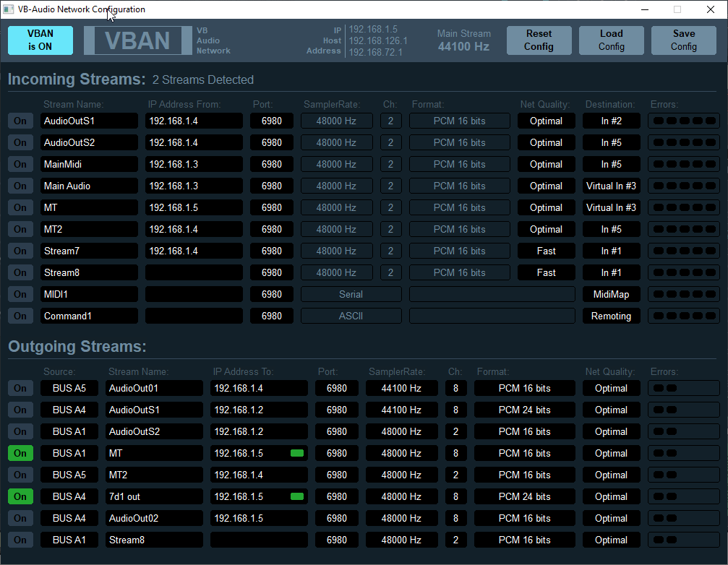Turn on outgoing AudioOut01 stream
The width and height of the screenshot is (728, 565).
coord(20,388)
